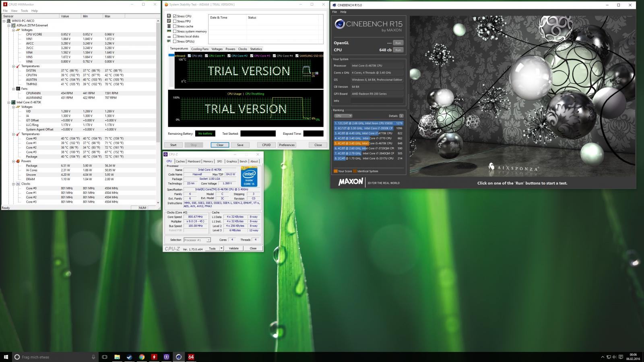Click the orange Your Score legend swatch
Image resolution: width=644 pixels, height=362 pixels.
click(336, 171)
